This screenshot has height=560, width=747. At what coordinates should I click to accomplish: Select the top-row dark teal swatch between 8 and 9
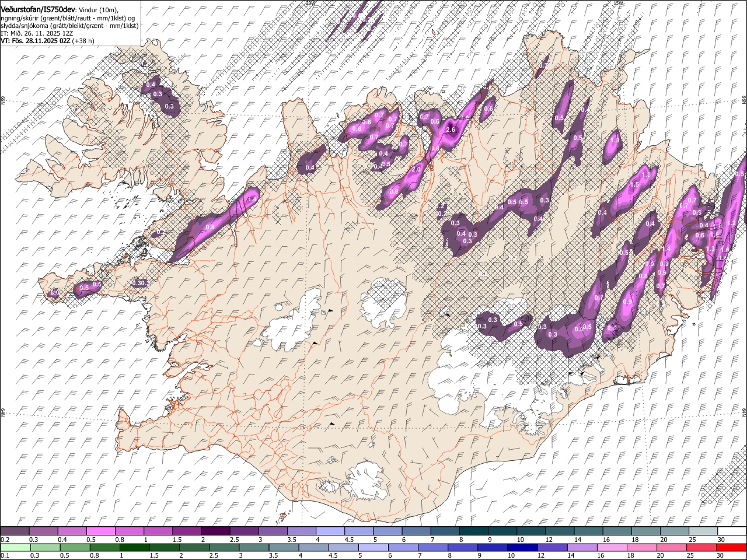click(473, 531)
